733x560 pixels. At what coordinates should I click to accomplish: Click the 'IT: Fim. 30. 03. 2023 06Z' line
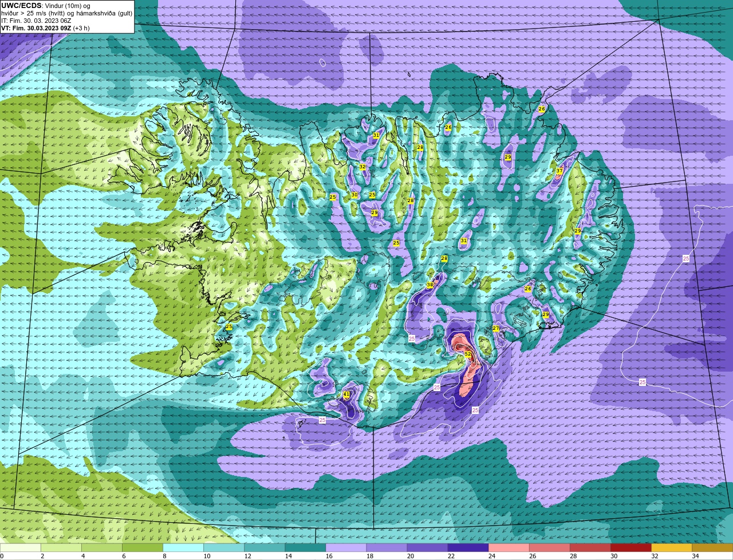point(36,21)
